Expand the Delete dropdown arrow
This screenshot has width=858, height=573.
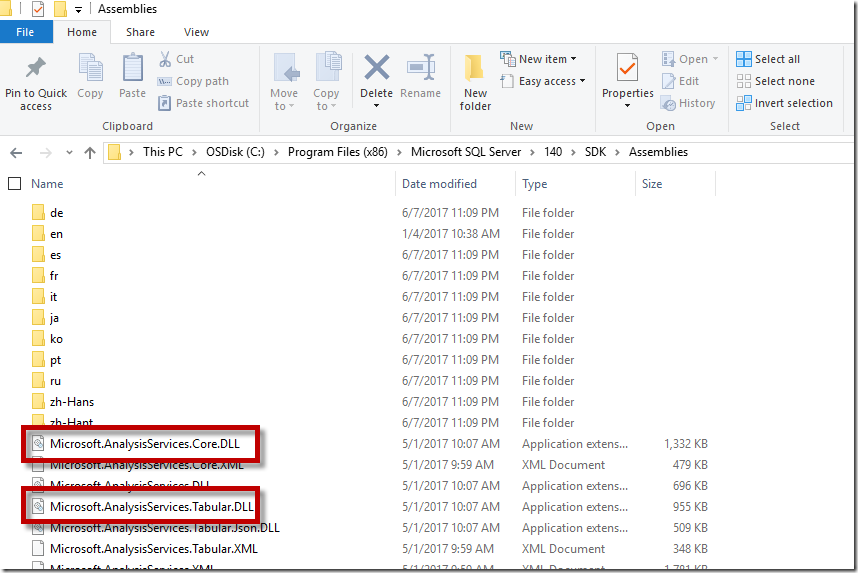[376, 106]
